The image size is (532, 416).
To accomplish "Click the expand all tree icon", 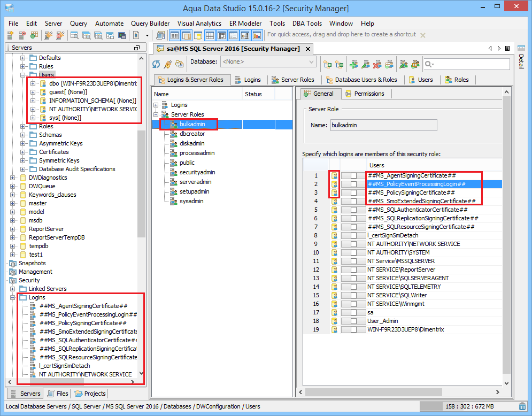I will [328, 64].
